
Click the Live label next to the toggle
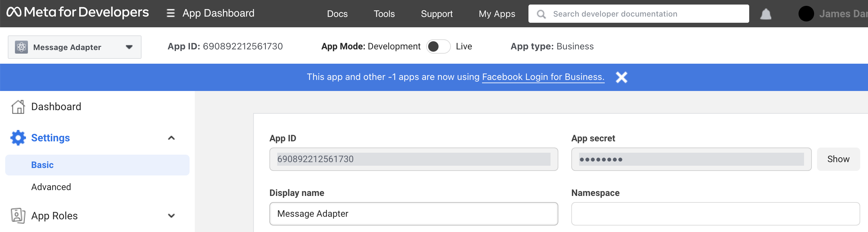[464, 46]
